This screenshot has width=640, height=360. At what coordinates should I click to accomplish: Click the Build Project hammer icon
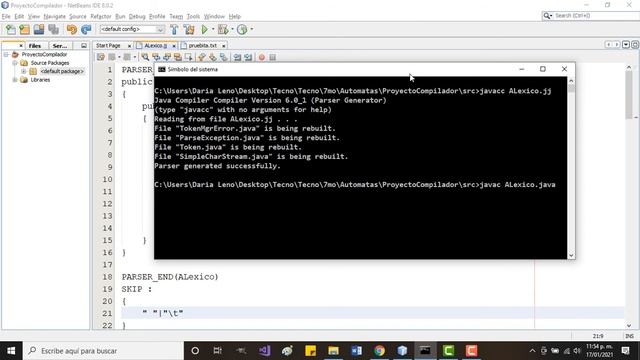click(x=174, y=29)
